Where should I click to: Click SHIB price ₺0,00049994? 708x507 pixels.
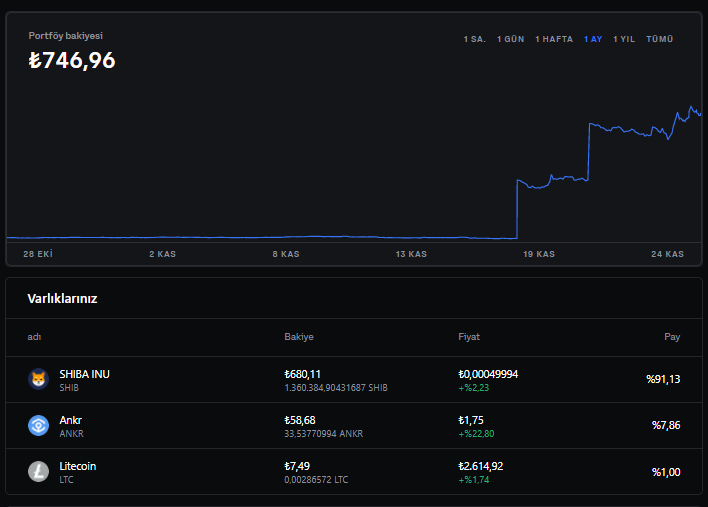pos(488,374)
